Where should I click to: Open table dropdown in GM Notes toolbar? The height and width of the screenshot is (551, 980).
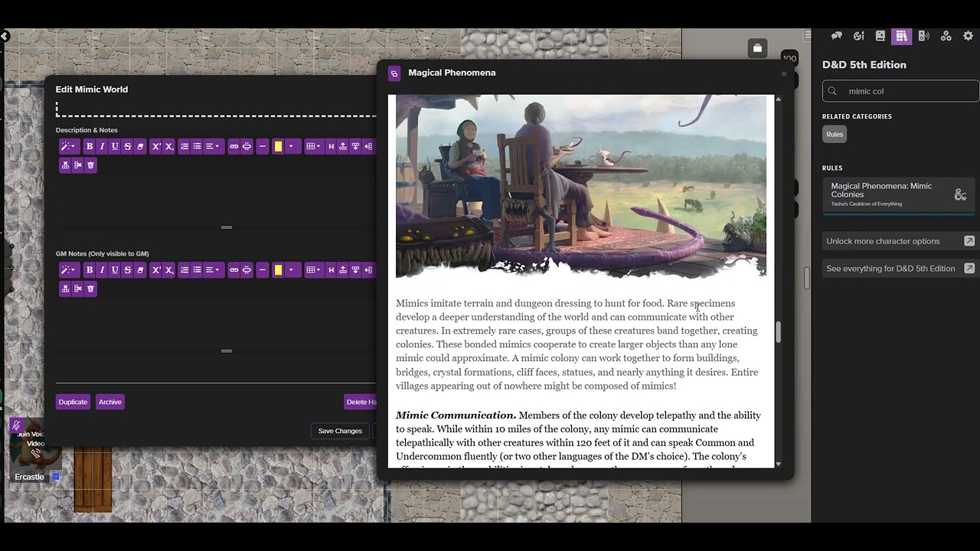(312, 270)
